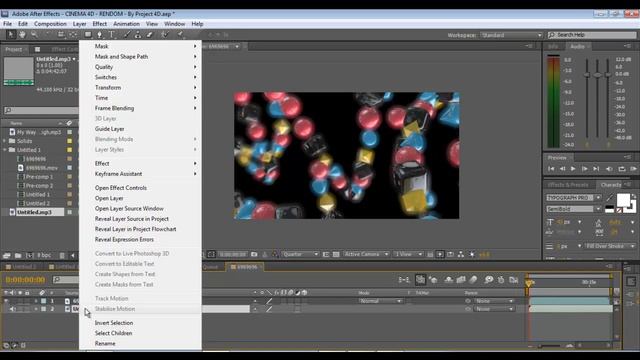Viewport: 640px width, 360px height.
Task: Select the Eraser tool
Action: pyautogui.click(x=149, y=35)
